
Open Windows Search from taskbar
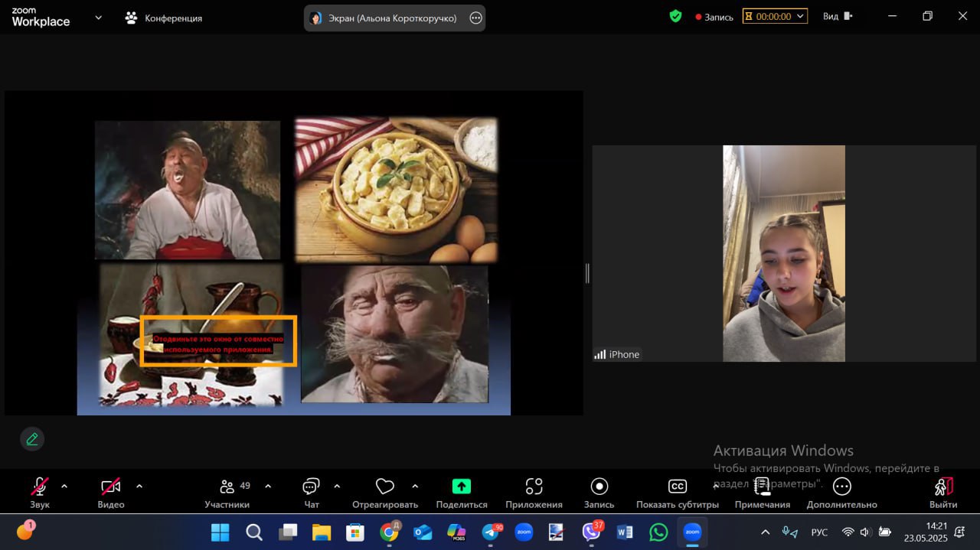tap(254, 532)
